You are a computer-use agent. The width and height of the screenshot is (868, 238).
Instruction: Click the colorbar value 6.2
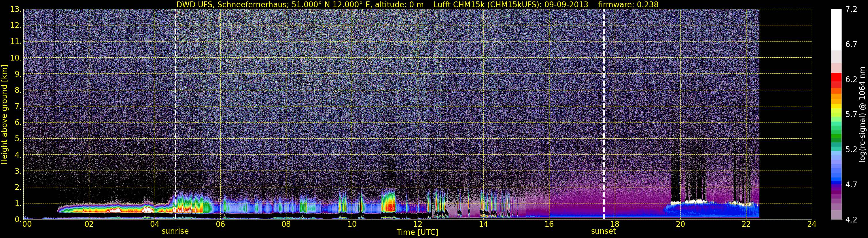point(851,79)
